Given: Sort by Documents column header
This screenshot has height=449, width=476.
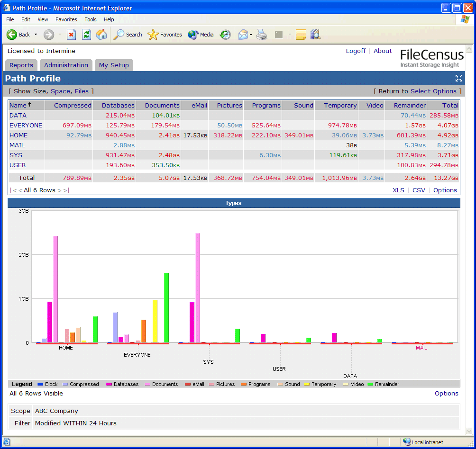Looking at the screenshot, I should (162, 105).
